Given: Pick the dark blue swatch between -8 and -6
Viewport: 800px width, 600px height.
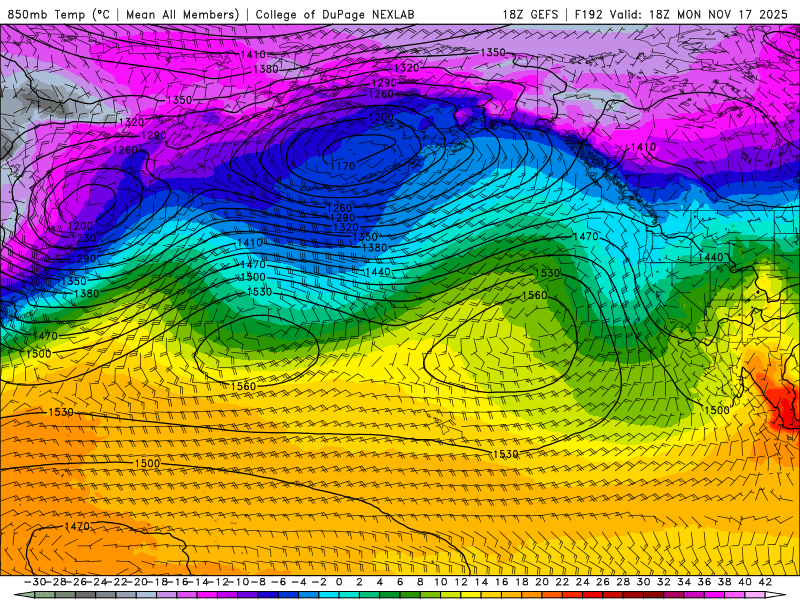Looking at the screenshot, I should pyautogui.click(x=268, y=595).
